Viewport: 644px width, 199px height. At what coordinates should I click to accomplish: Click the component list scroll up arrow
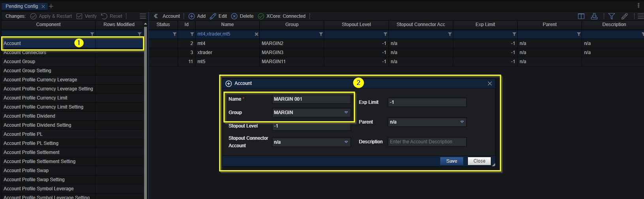[x=145, y=24]
